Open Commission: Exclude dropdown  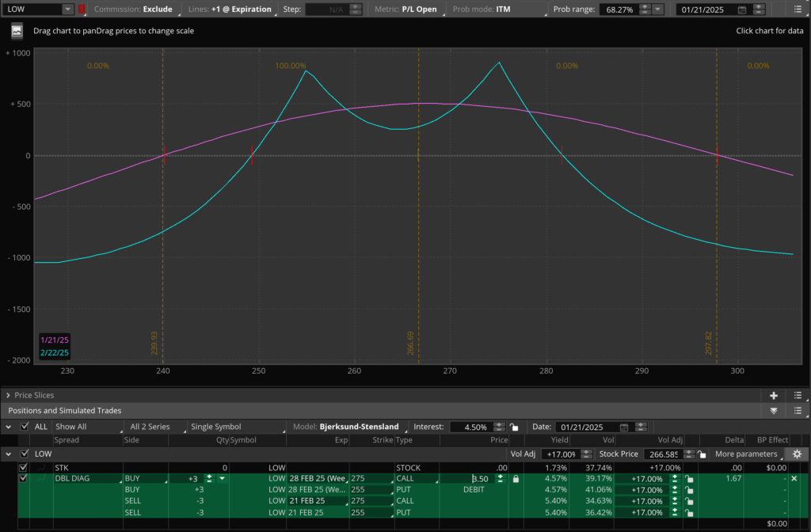coord(137,9)
